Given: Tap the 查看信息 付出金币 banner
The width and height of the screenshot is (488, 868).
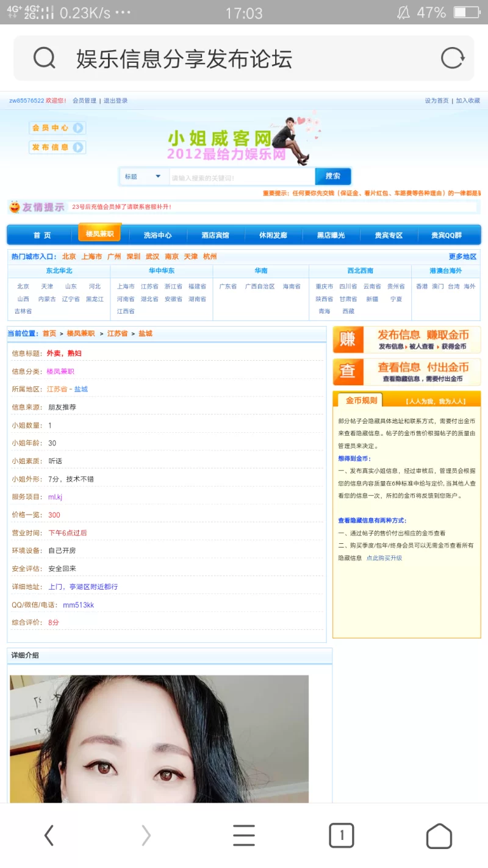Looking at the screenshot, I should (x=407, y=372).
